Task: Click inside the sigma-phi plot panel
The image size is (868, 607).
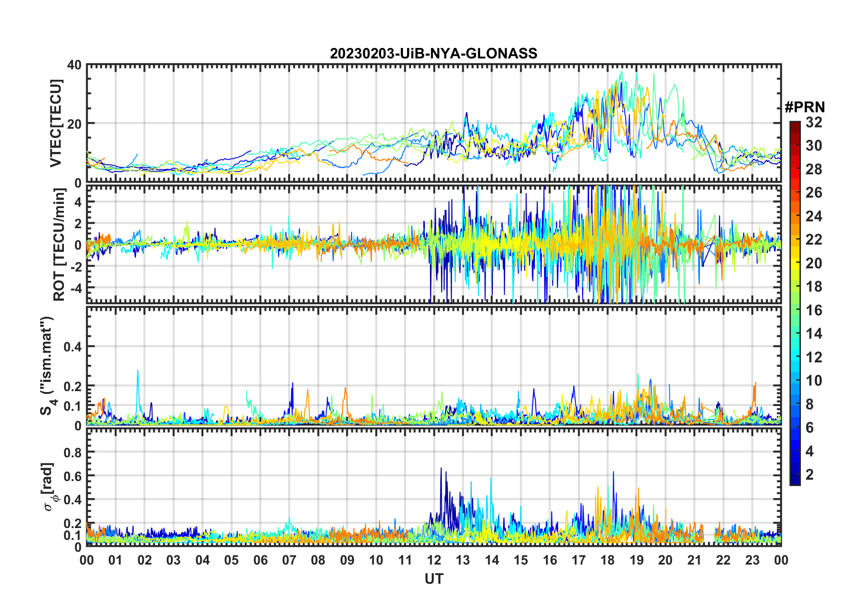Action: coord(434,487)
